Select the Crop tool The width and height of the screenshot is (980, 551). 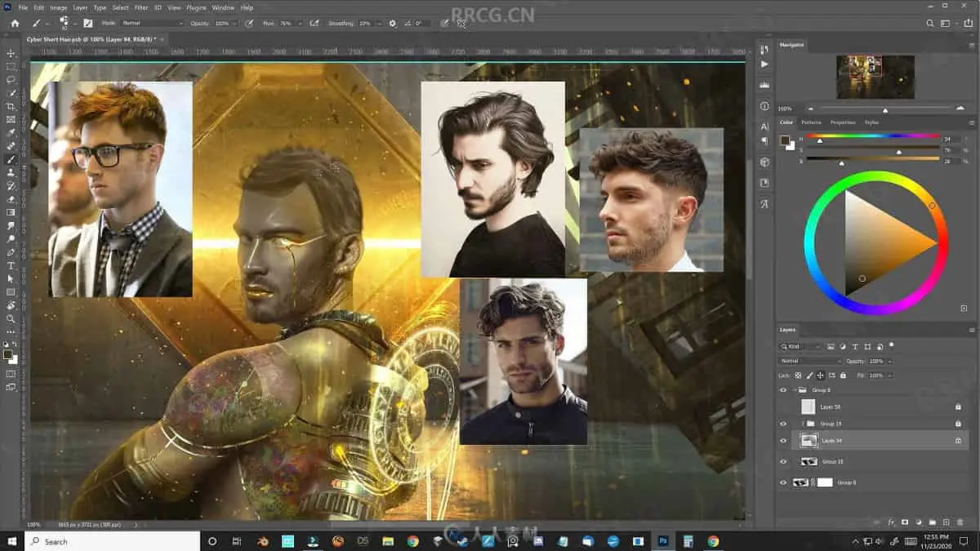11,106
